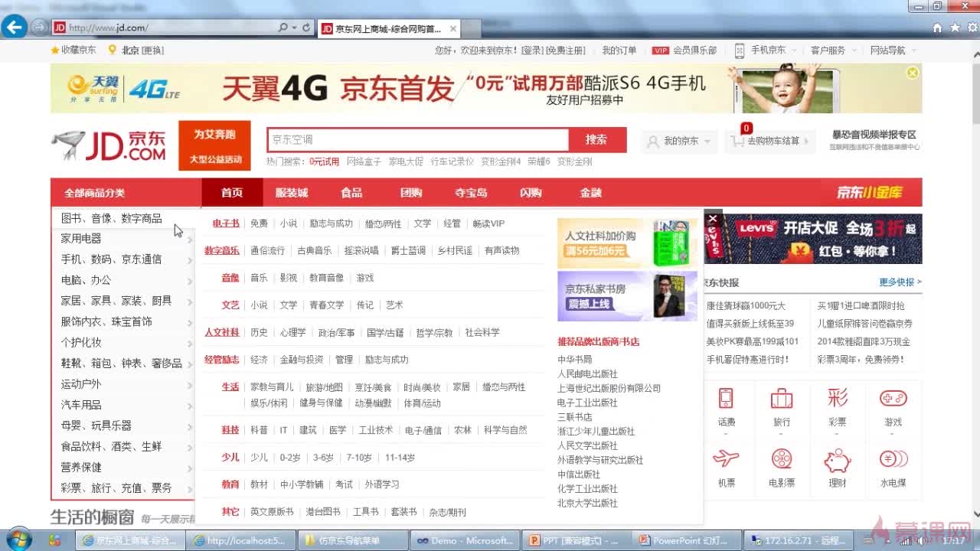Screen dimensions: 980x551
Task: Select the 食品 navigation tab
Action: click(351, 193)
